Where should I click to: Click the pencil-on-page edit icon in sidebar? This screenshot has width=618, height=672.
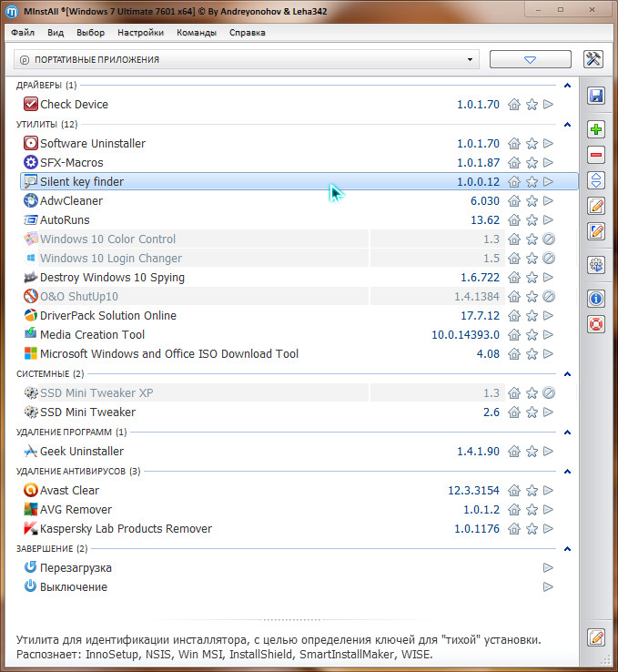(x=596, y=206)
